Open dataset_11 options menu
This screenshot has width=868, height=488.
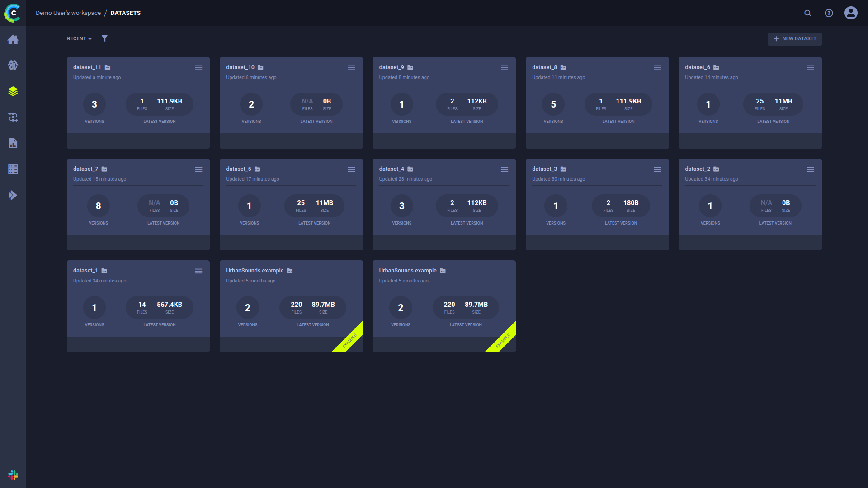coord(198,67)
